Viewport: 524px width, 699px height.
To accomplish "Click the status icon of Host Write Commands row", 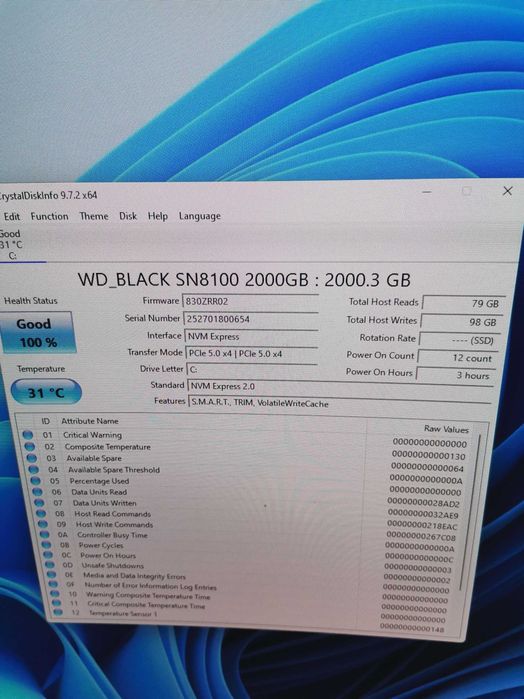I will [43, 524].
